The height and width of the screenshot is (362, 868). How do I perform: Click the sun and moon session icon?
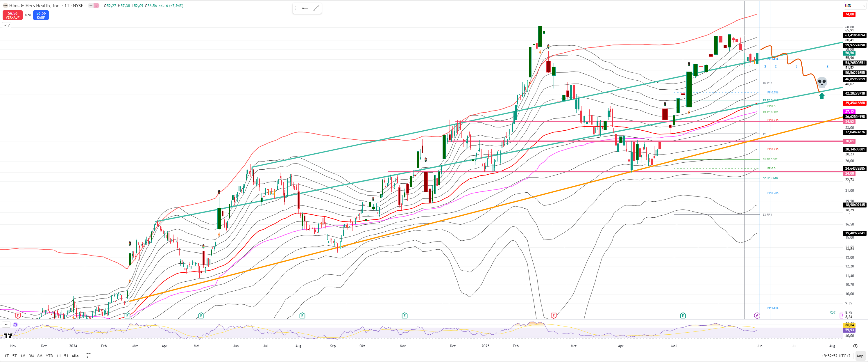tap(833, 313)
